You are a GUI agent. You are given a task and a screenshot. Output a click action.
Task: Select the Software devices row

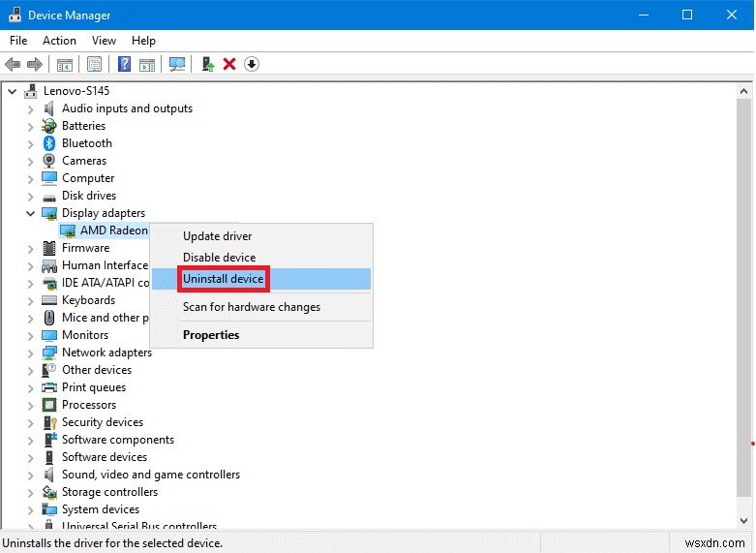(105, 457)
